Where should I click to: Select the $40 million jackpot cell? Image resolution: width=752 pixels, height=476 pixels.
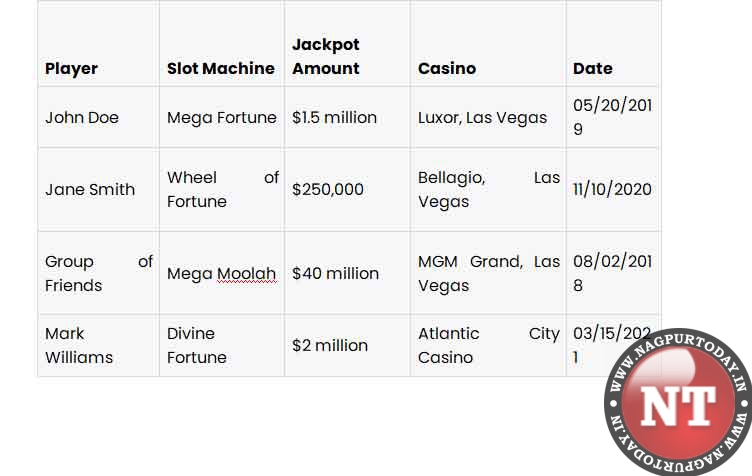[x=347, y=273]
